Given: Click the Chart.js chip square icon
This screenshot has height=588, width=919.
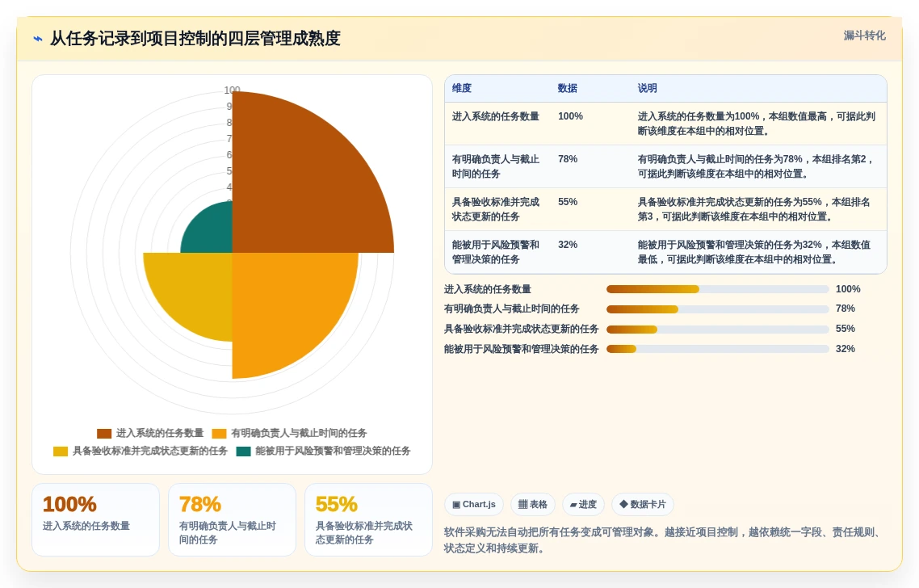Looking at the screenshot, I should click(456, 505).
